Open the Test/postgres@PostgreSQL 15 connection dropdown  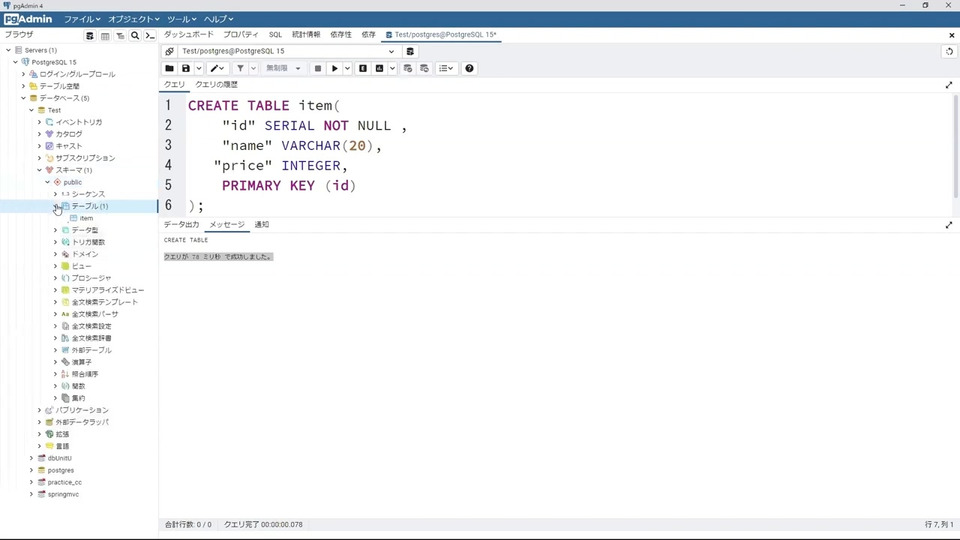point(288,51)
